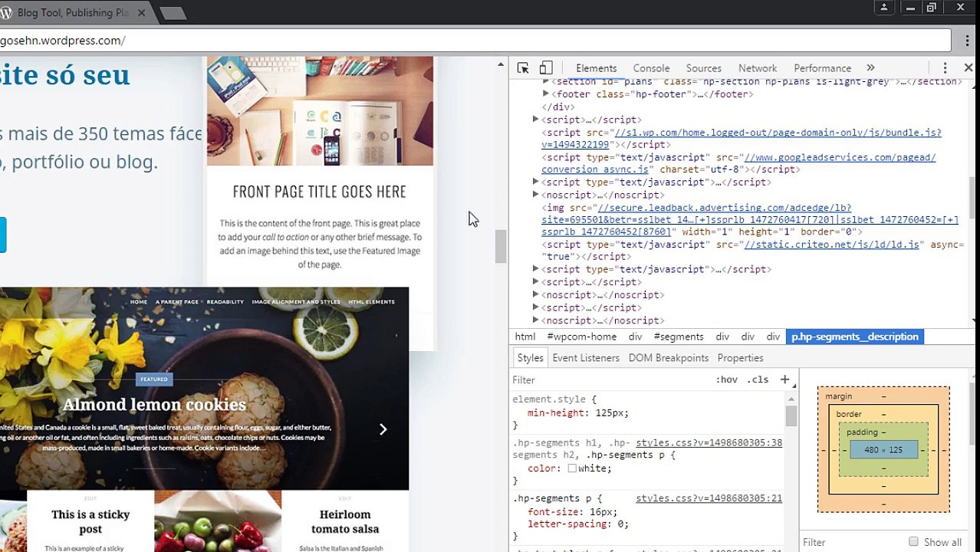Image resolution: width=980 pixels, height=552 pixels.
Task: Select p.hp-segments__description breadcrumb
Action: (854, 337)
